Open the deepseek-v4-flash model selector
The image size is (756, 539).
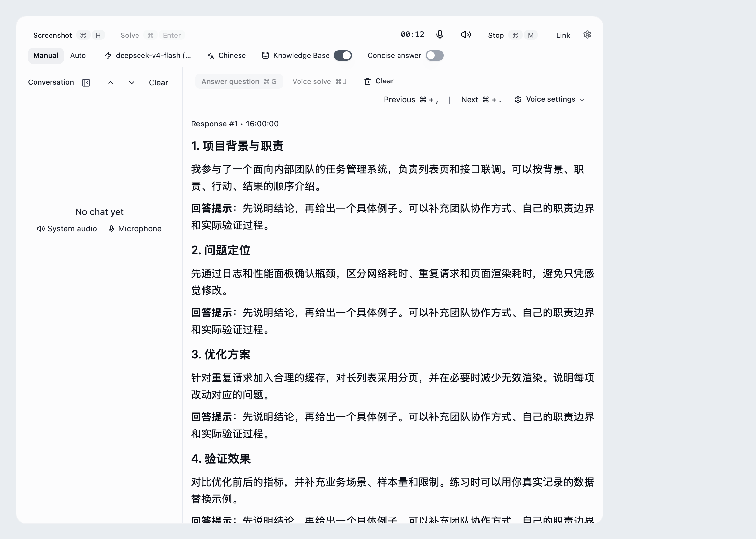(148, 55)
